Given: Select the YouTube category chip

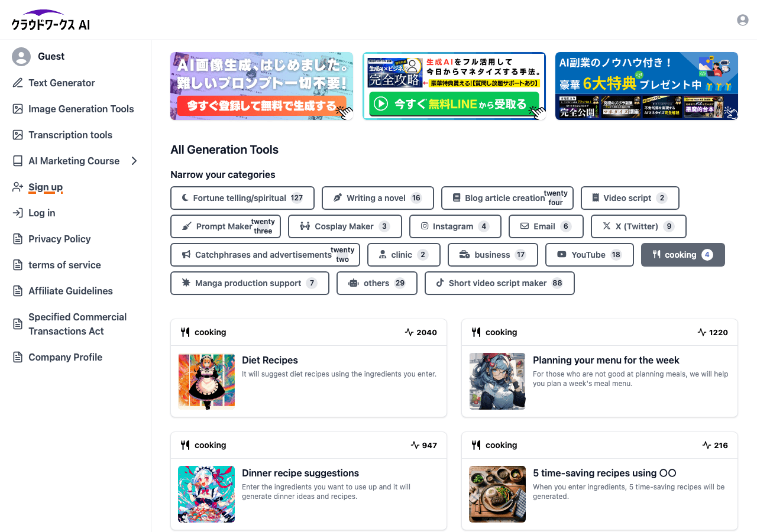Looking at the screenshot, I should point(590,255).
